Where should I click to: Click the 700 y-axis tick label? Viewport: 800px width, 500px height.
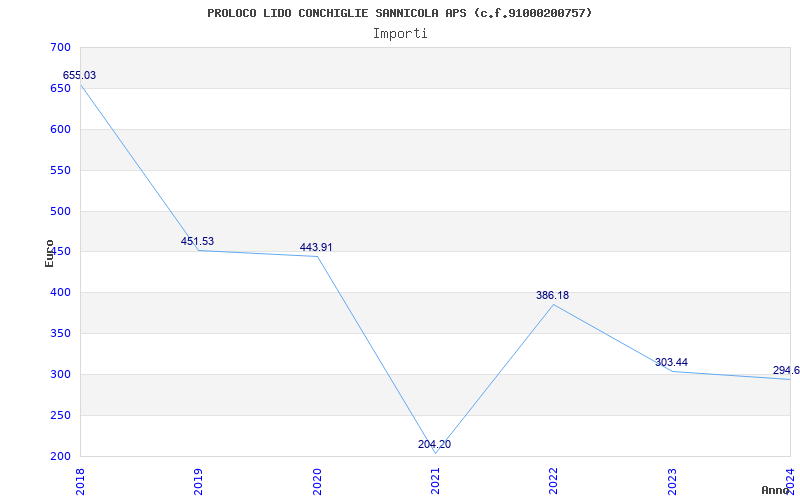pos(60,48)
